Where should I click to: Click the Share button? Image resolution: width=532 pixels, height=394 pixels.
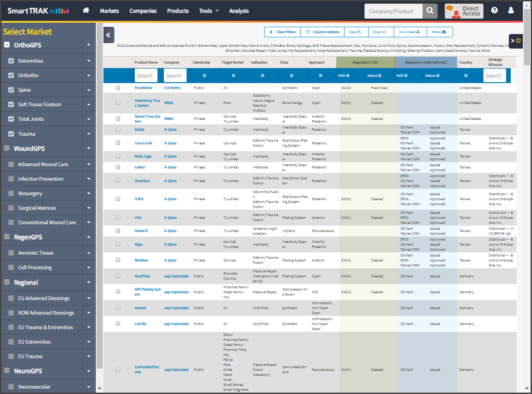[x=439, y=32]
